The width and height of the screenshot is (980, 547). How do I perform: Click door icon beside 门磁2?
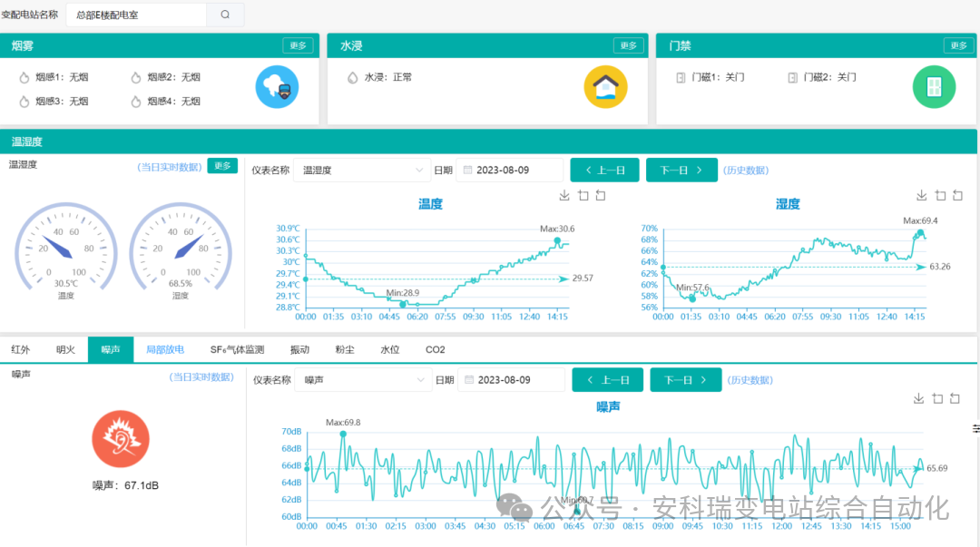(792, 77)
